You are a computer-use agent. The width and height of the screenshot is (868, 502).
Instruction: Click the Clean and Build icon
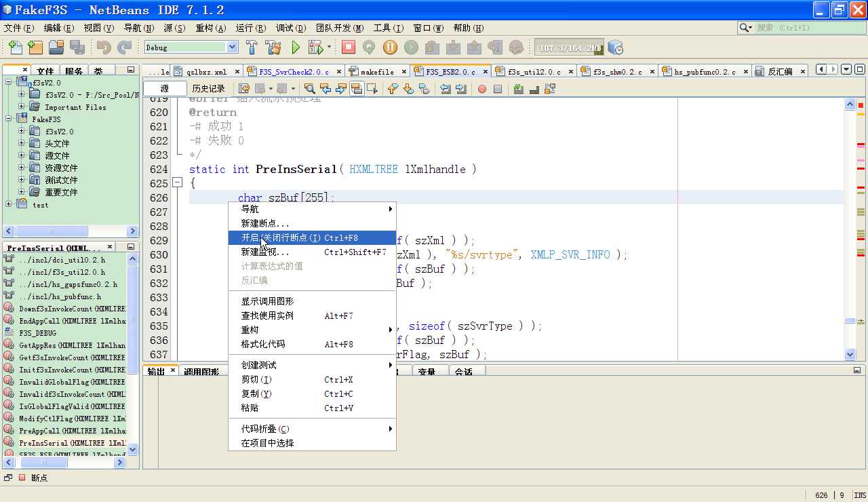(273, 47)
